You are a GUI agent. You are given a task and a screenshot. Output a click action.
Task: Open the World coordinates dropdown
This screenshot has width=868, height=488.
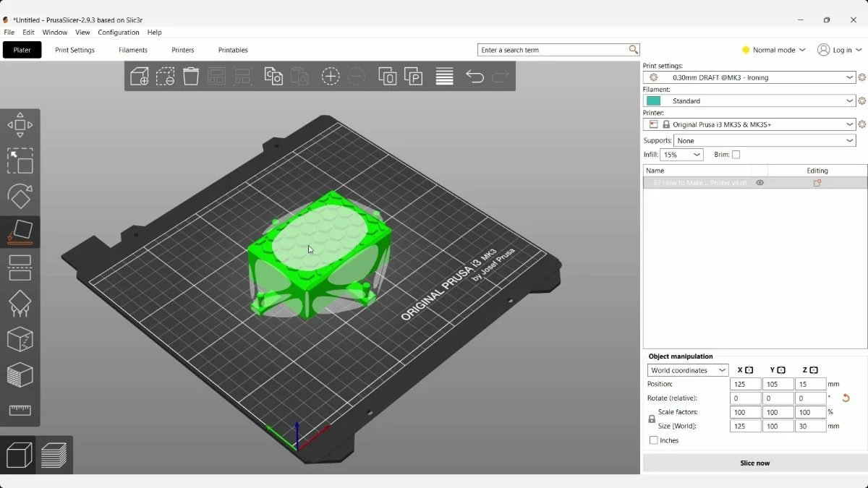coord(688,370)
